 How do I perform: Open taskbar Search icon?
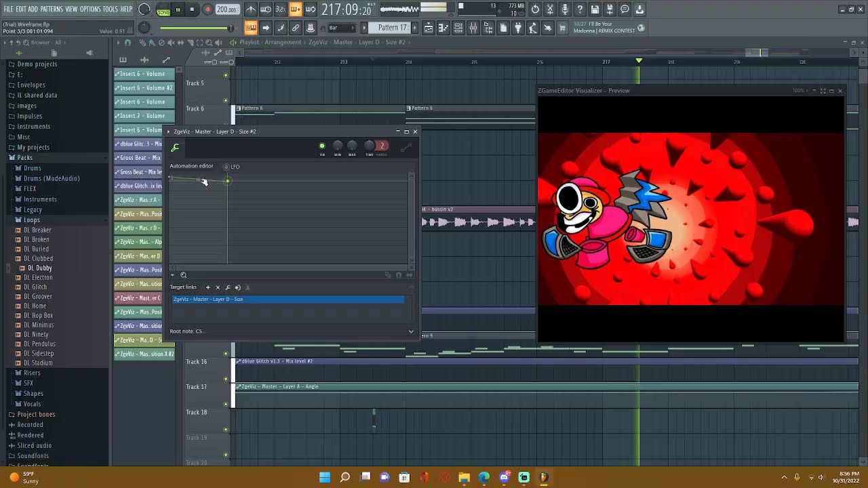point(345,477)
